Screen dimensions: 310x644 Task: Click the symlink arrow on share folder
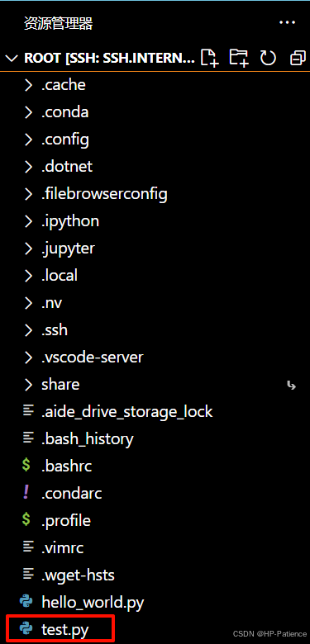292,386
